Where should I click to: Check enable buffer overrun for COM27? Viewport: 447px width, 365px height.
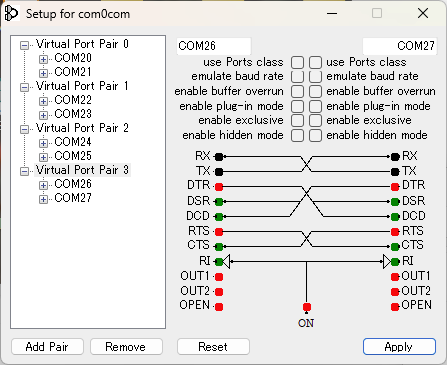(315, 91)
